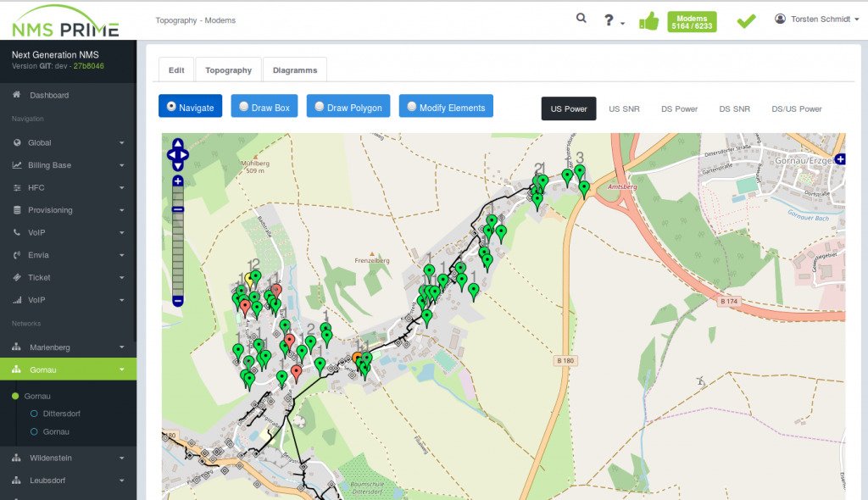Screen dimensions: 868x500
Task: Expand the Wildenstein network chevron
Action: click(122, 458)
